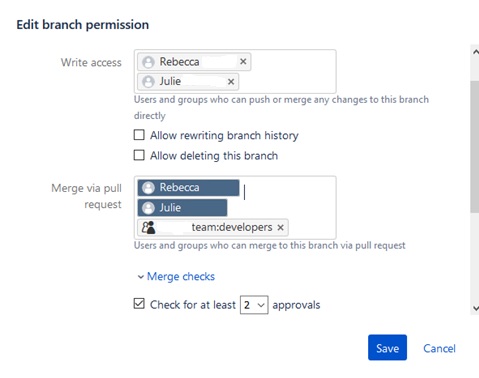
Task: Click Julie's avatar in Merge via pull request
Action: [x=148, y=208]
